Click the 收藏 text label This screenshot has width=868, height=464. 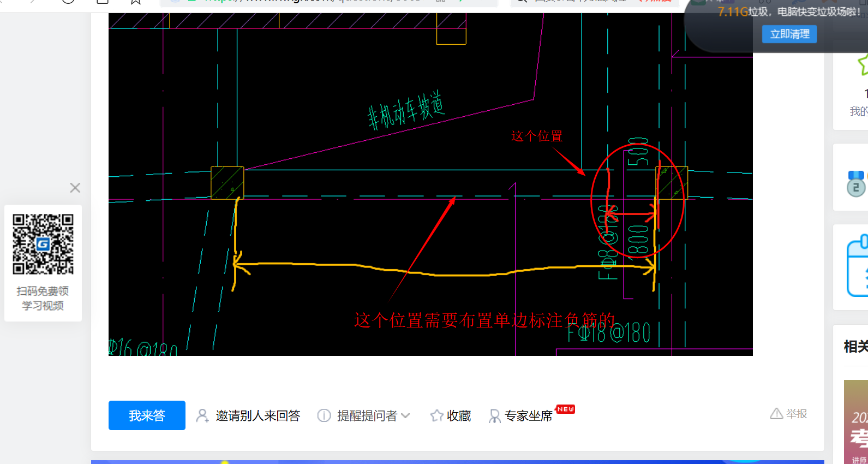(x=459, y=416)
